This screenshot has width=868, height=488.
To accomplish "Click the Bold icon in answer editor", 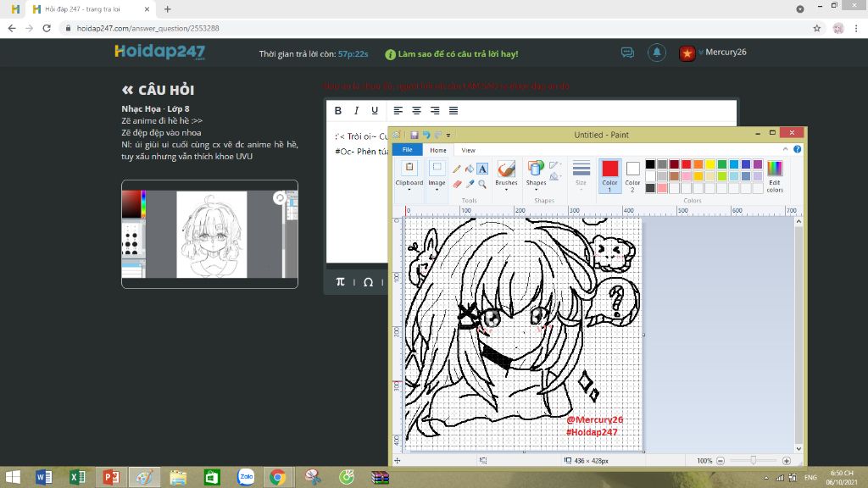I will tap(337, 111).
